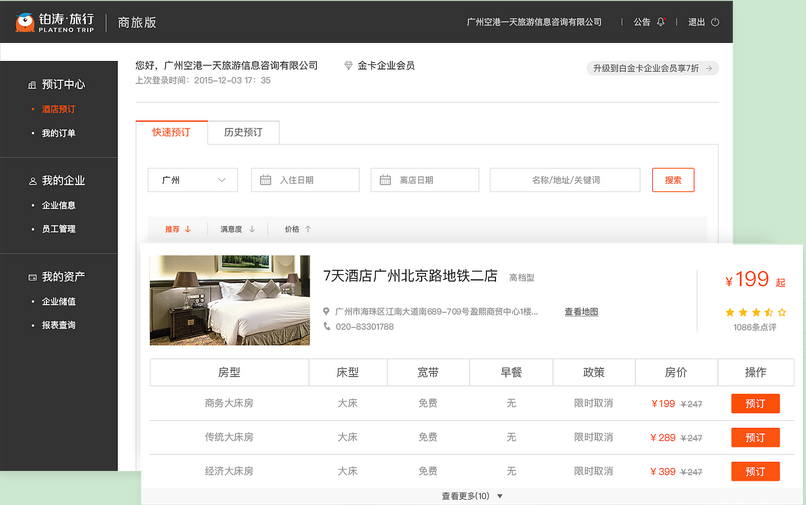Click the diamond icon beside 金卡企业会员
Viewport: 806px width, 505px height.
(348, 65)
